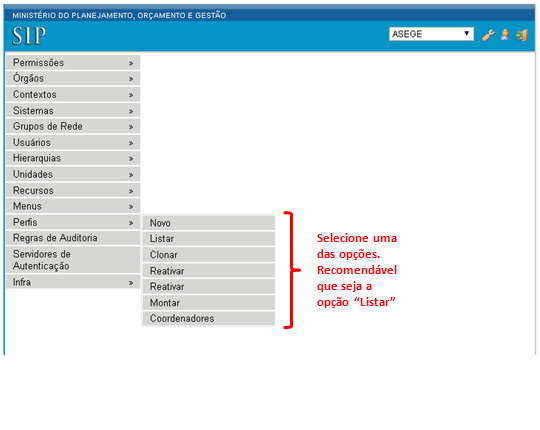Expand the Órgãos submenu arrow

(131, 79)
